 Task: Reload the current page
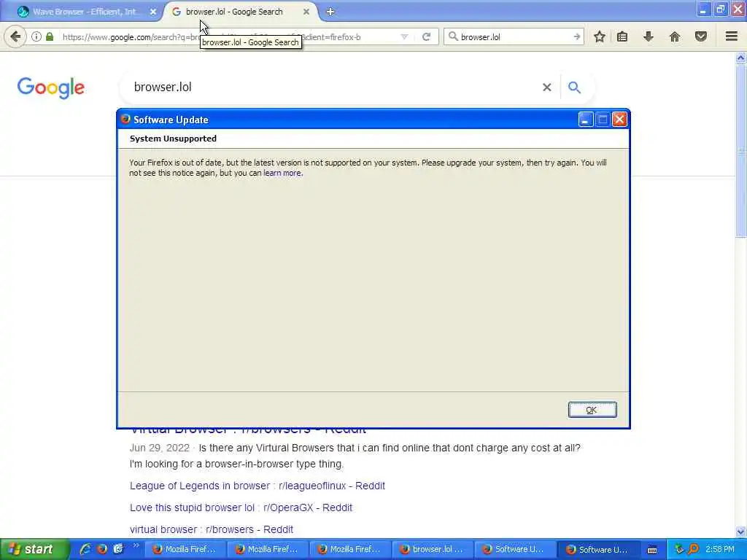click(426, 36)
